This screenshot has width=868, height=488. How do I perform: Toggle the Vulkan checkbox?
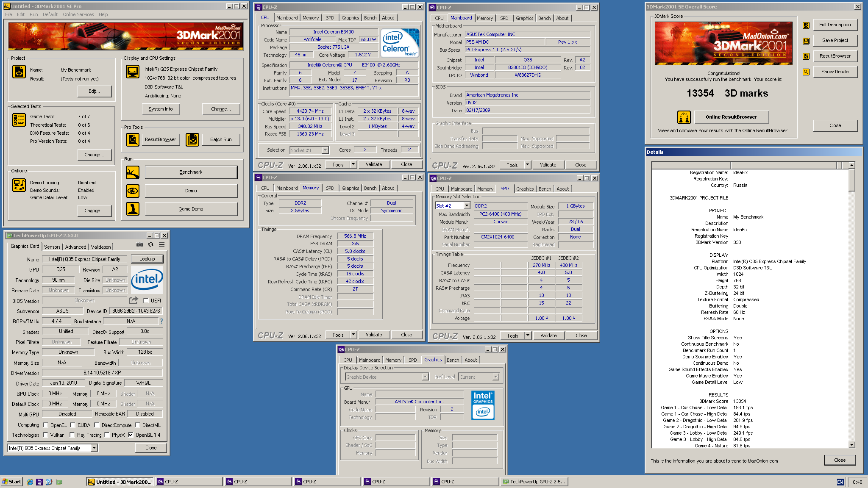(x=45, y=435)
